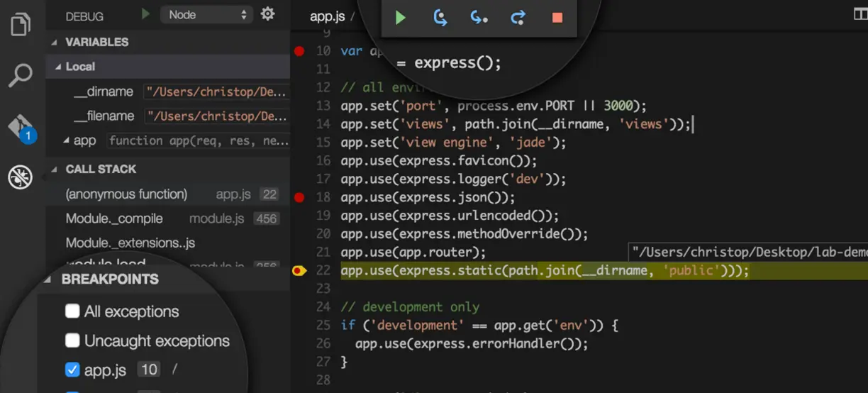Screen dimensions: 868x393
Task: Click the '// development only' comment
Action: click(x=410, y=307)
